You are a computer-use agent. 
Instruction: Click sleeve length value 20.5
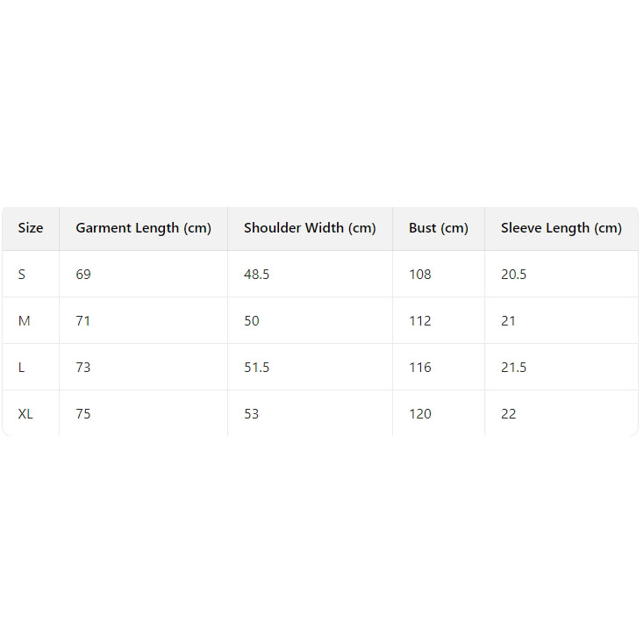513,275
